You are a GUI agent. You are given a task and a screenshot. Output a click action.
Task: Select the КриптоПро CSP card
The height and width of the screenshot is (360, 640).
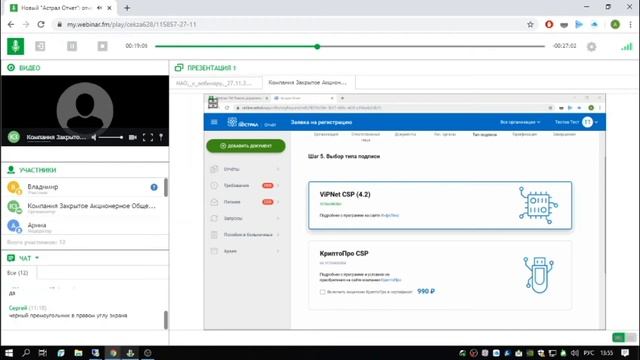[440, 276]
